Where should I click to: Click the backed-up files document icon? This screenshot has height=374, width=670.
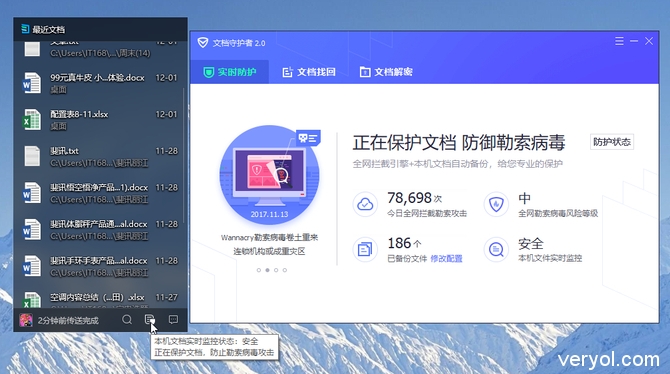tap(365, 249)
